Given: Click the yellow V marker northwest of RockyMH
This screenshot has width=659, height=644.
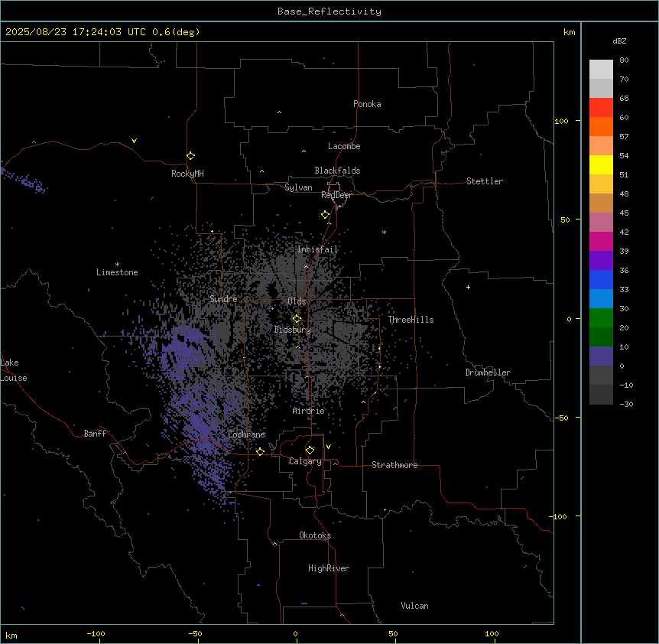Looking at the screenshot, I should pyautogui.click(x=134, y=141).
